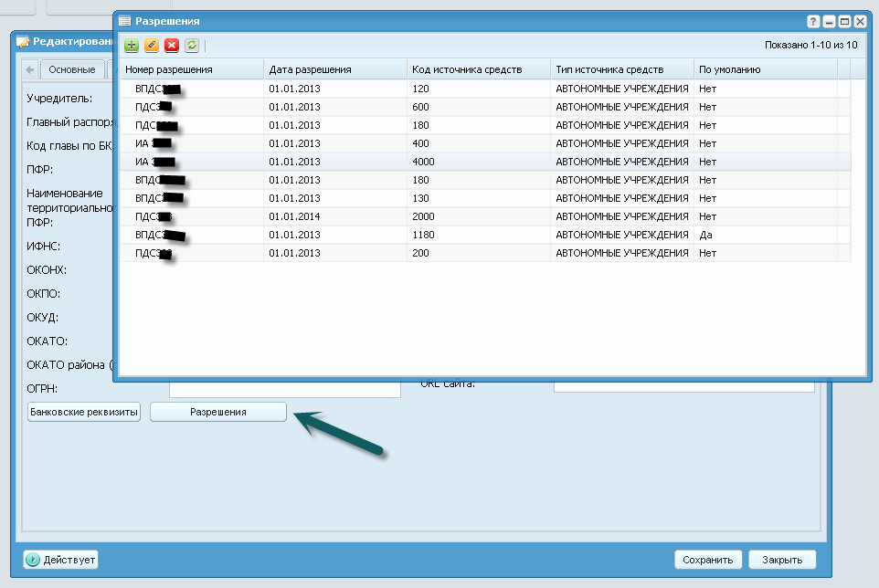Sort by the Дата разрешения column
Viewport: 879px width, 588px height.
coord(335,69)
